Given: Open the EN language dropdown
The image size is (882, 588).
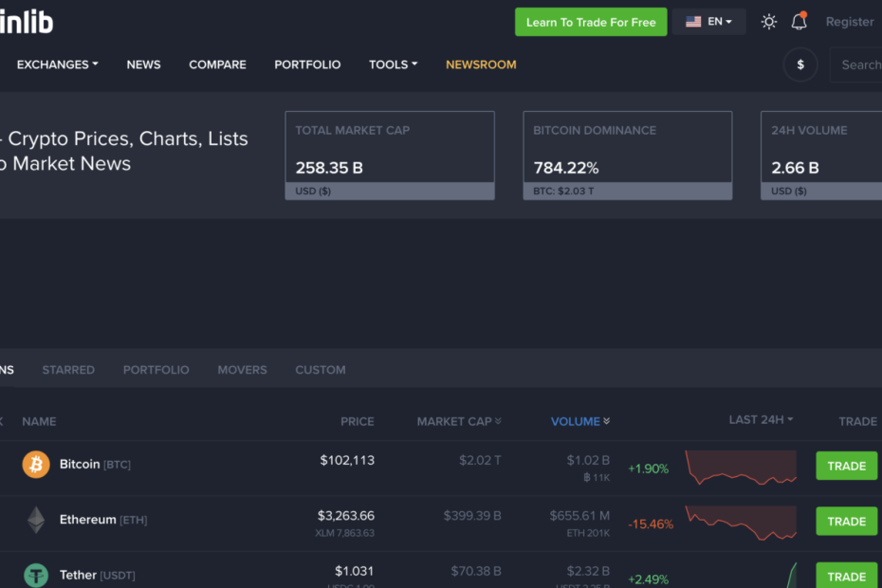Looking at the screenshot, I should tap(709, 22).
